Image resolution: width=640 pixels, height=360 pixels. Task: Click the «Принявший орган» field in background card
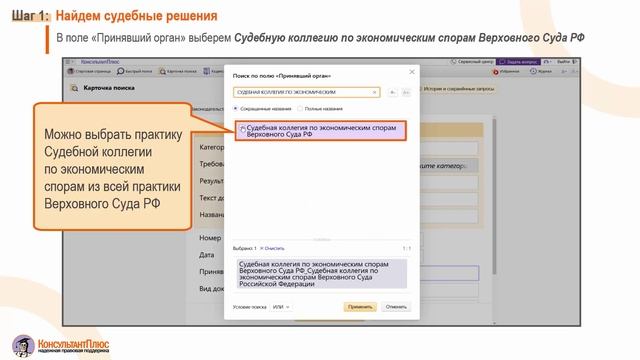[x=449, y=273]
